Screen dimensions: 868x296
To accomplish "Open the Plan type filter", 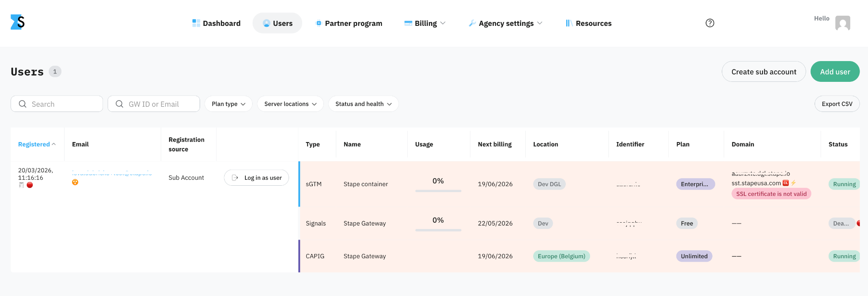I will [228, 104].
